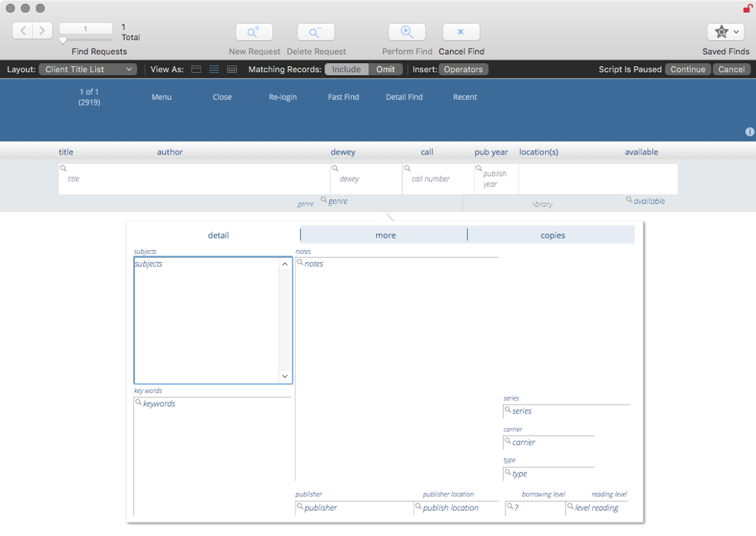Viewport: 756px width, 536px height.
Task: Click the red lock icon
Action: coord(747,8)
